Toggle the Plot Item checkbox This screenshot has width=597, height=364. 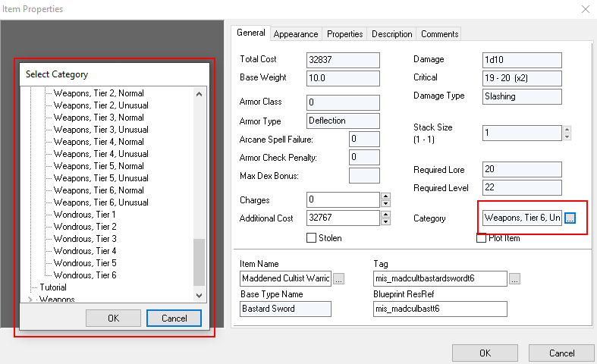coord(481,238)
